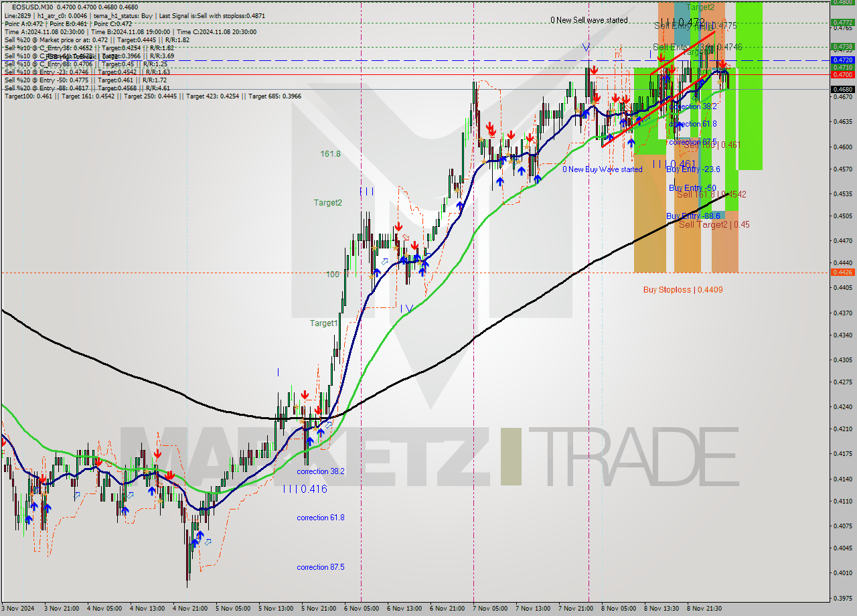Click the '5 Nov 05:00' time label
Viewport: 857px width, 616px height.
[233, 609]
